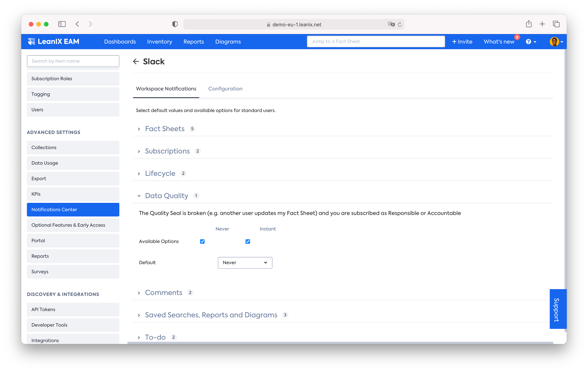The width and height of the screenshot is (588, 372).
Task: Open a new tab with the plus icon
Action: click(x=542, y=24)
